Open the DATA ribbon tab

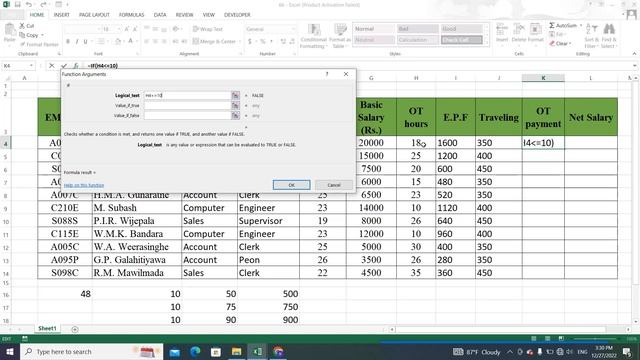click(x=160, y=15)
